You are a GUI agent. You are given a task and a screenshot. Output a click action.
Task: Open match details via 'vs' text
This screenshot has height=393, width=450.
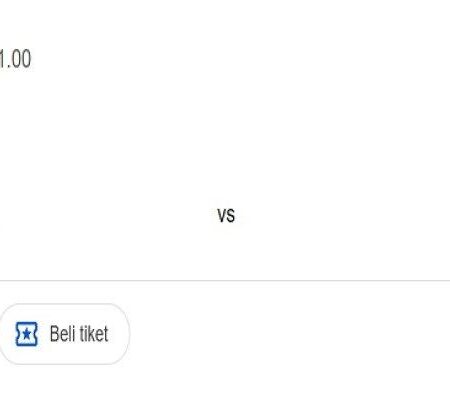tap(226, 215)
